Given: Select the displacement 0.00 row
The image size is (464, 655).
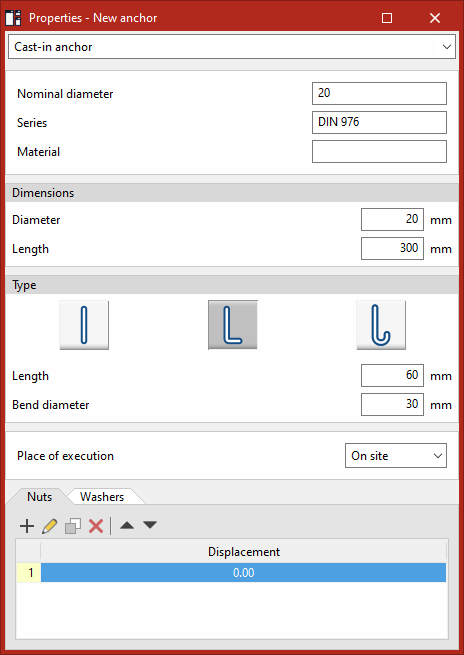Looking at the screenshot, I should point(243,572).
